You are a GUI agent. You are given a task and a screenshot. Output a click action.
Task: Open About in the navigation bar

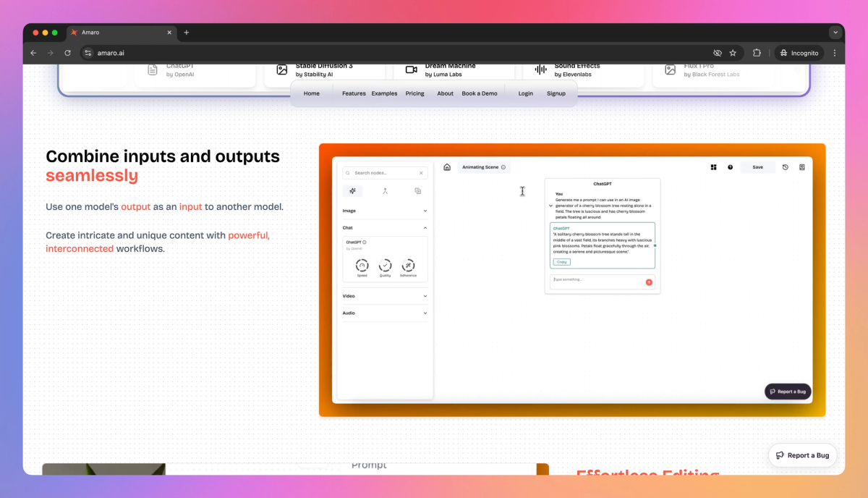(x=446, y=93)
